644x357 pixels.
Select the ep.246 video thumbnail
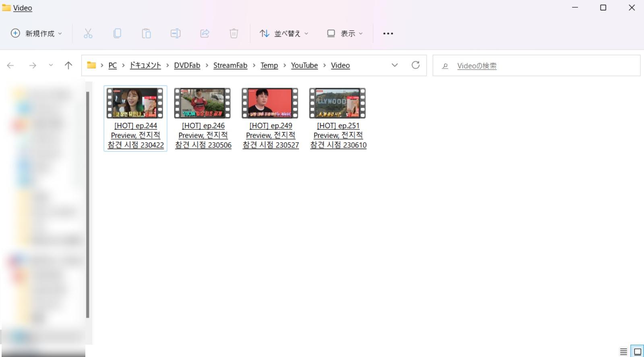[202, 103]
